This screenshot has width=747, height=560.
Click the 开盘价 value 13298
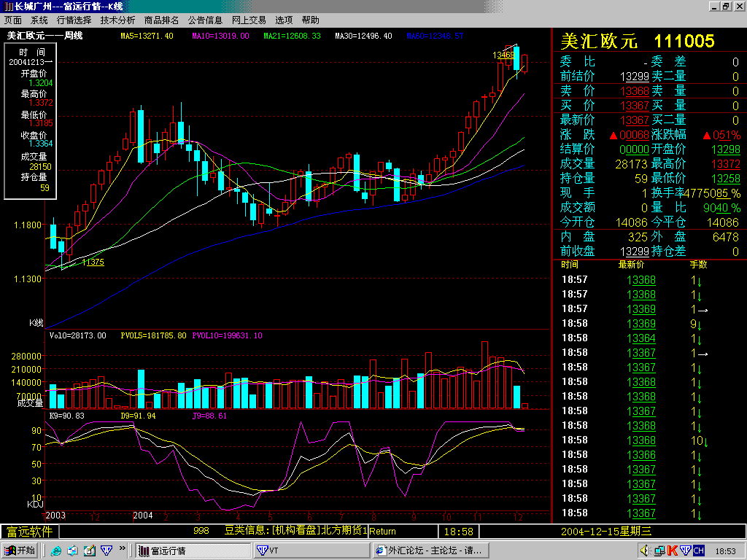[726, 149]
